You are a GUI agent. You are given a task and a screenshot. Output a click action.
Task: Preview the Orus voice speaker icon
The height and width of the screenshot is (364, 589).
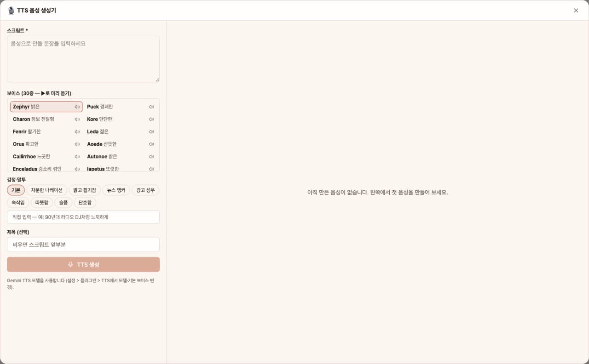(x=77, y=144)
